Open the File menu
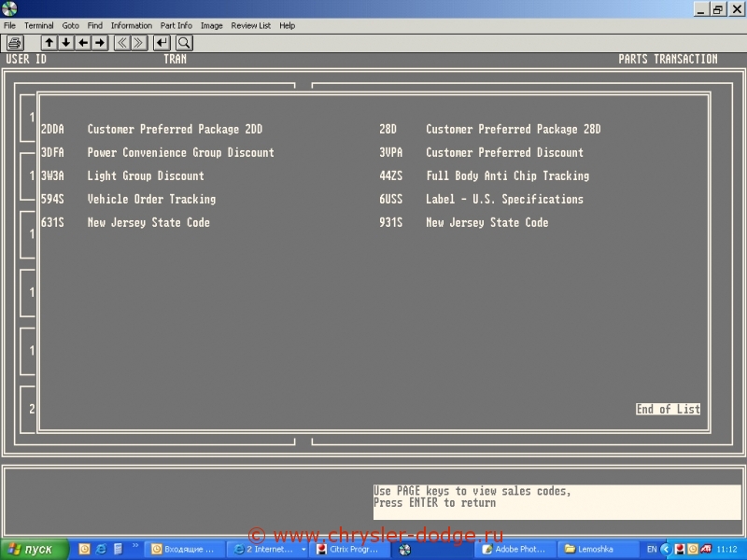The image size is (747, 560). click(9, 26)
